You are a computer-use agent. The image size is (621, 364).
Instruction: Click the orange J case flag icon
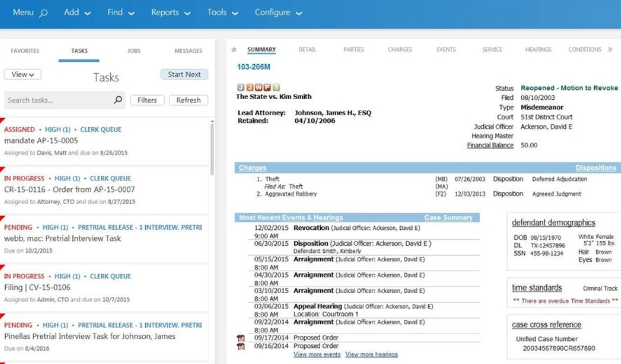point(250,87)
